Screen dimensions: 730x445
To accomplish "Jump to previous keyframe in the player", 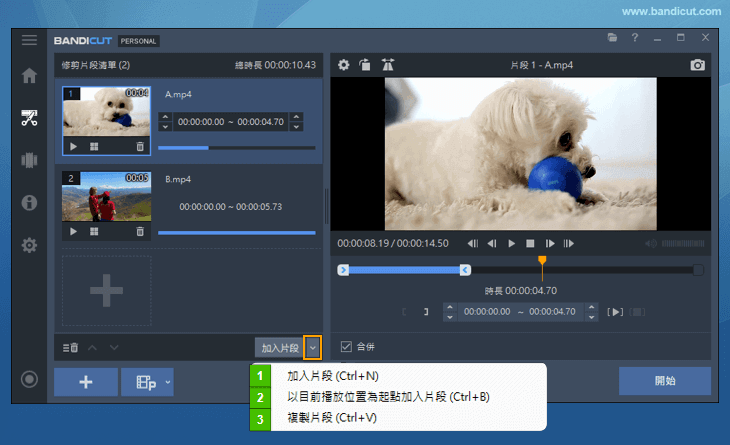I will 473,243.
